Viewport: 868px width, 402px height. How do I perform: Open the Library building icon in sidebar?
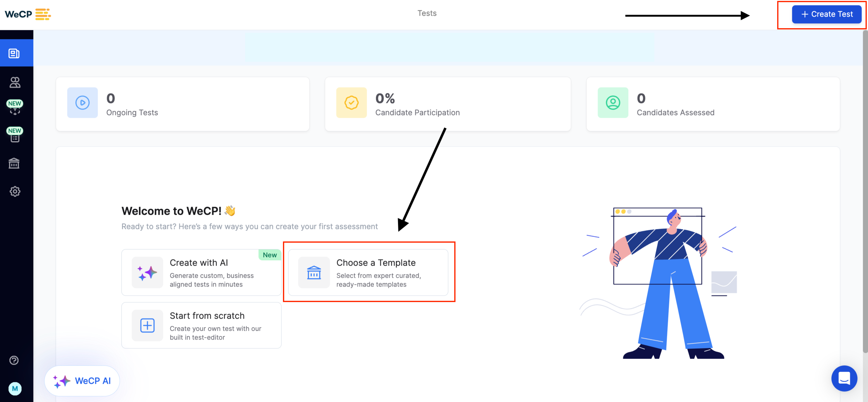click(x=14, y=164)
